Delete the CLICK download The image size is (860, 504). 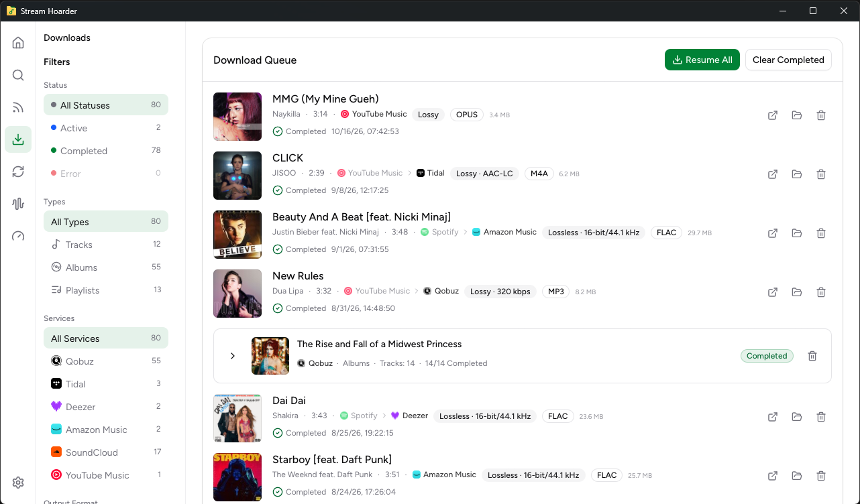(821, 174)
